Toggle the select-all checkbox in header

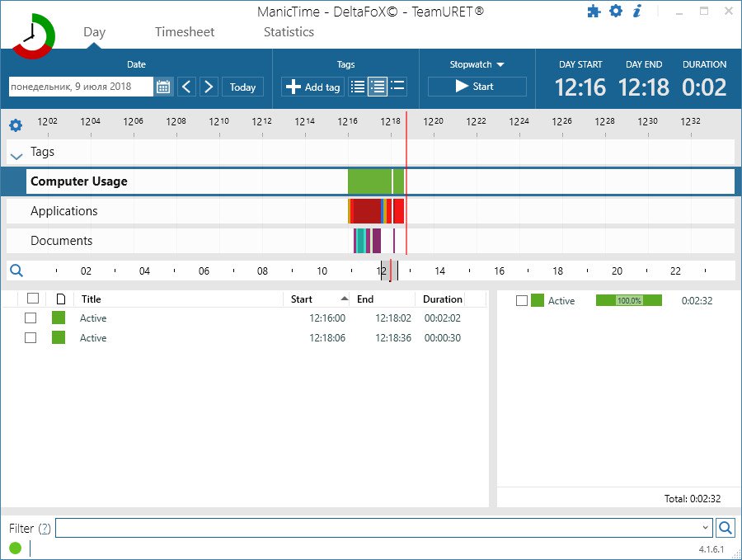click(33, 299)
